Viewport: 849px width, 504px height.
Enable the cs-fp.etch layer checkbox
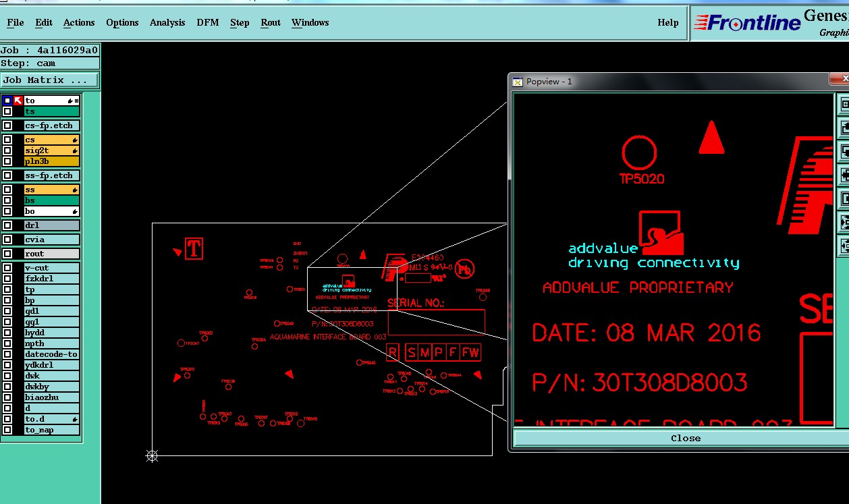(7, 125)
